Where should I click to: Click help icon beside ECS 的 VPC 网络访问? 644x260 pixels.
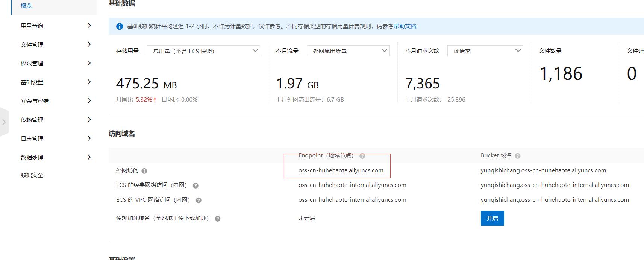(199, 200)
